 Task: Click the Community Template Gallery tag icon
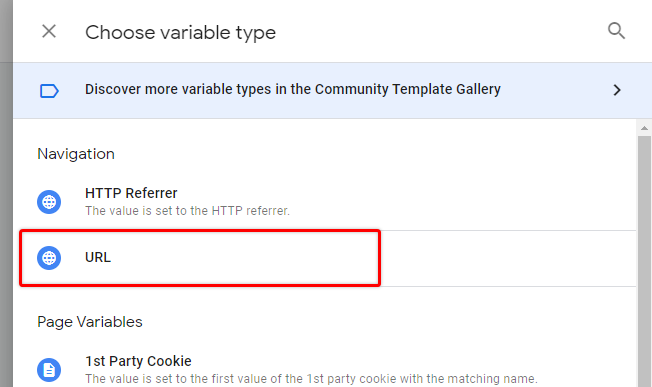49,91
